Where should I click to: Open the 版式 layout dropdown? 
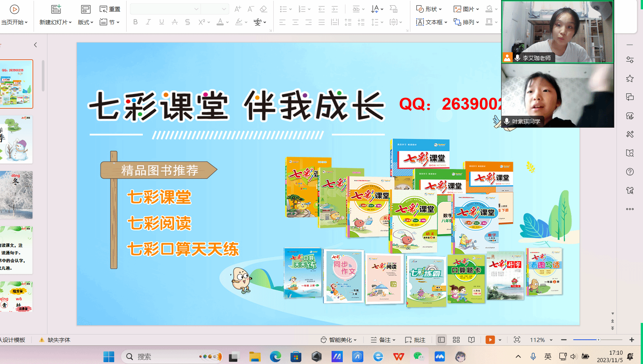pos(86,22)
